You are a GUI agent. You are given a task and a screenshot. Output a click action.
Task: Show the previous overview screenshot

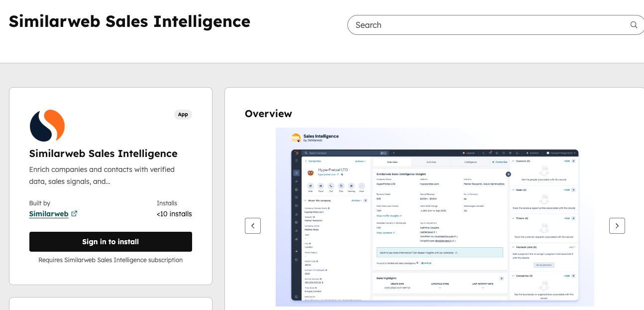pos(253,226)
